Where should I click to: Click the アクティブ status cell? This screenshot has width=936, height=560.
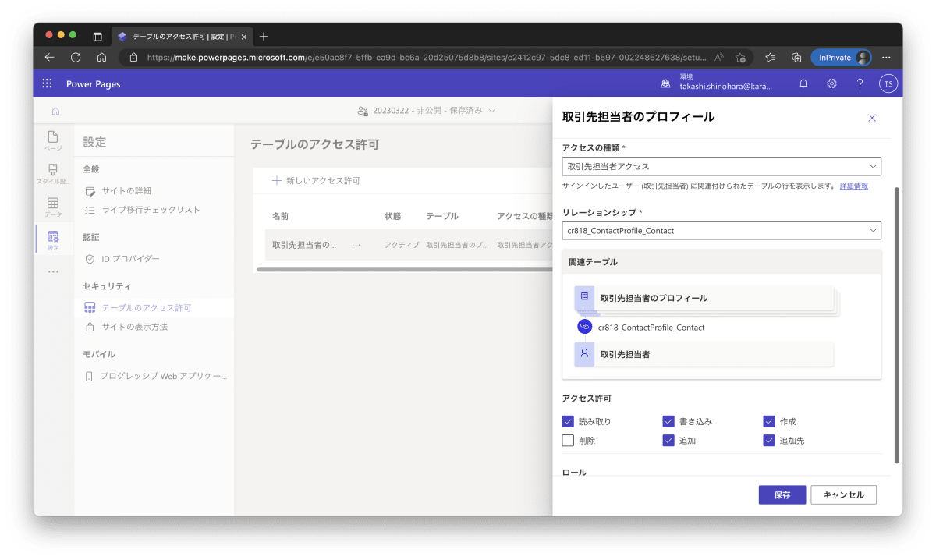(402, 245)
